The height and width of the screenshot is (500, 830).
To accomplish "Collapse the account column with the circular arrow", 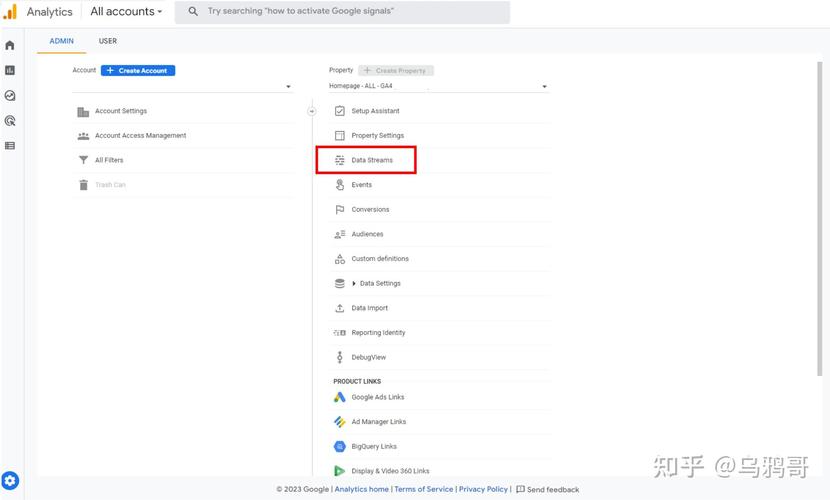I will [312, 111].
